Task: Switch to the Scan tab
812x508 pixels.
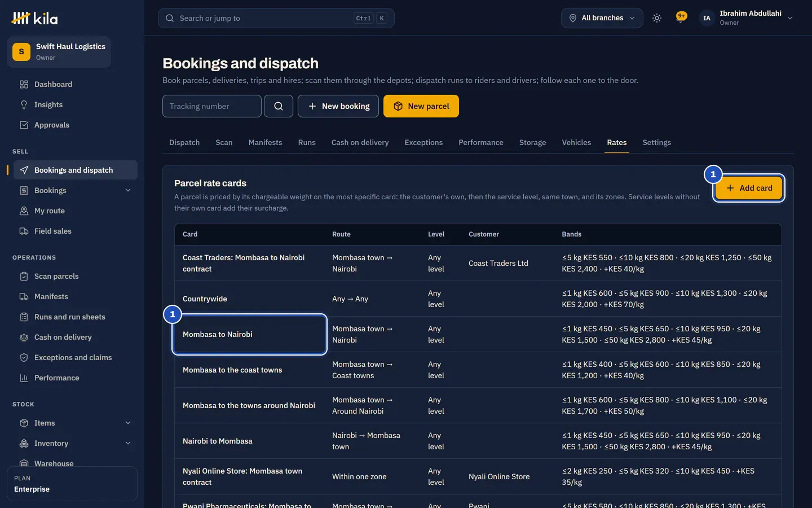Action: click(x=224, y=142)
